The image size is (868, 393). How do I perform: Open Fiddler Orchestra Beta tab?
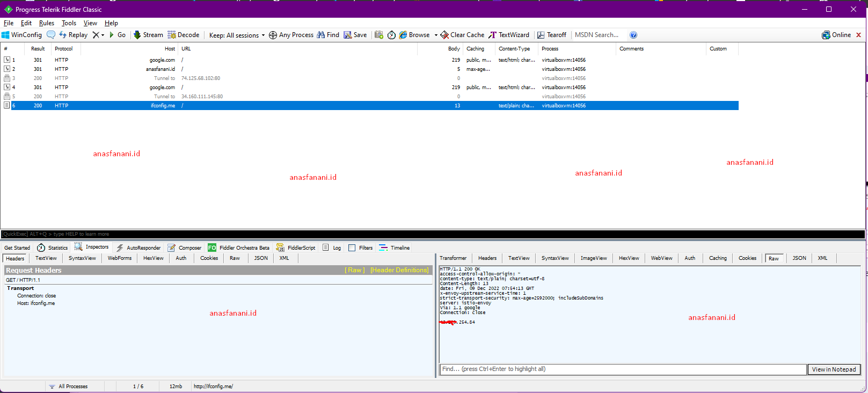point(239,248)
